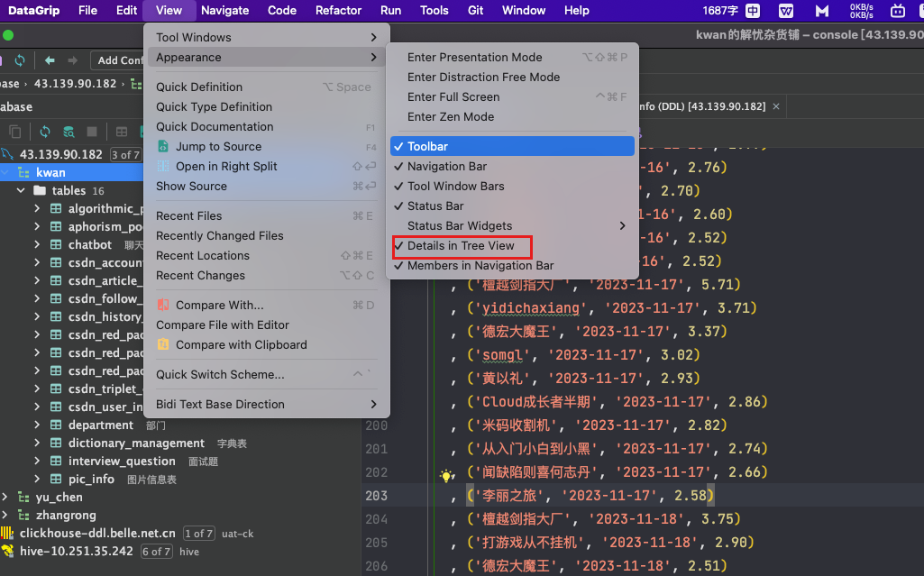Image resolution: width=924 pixels, height=576 pixels.
Task: Click the table icon beside pic_info
Action: [x=56, y=479]
